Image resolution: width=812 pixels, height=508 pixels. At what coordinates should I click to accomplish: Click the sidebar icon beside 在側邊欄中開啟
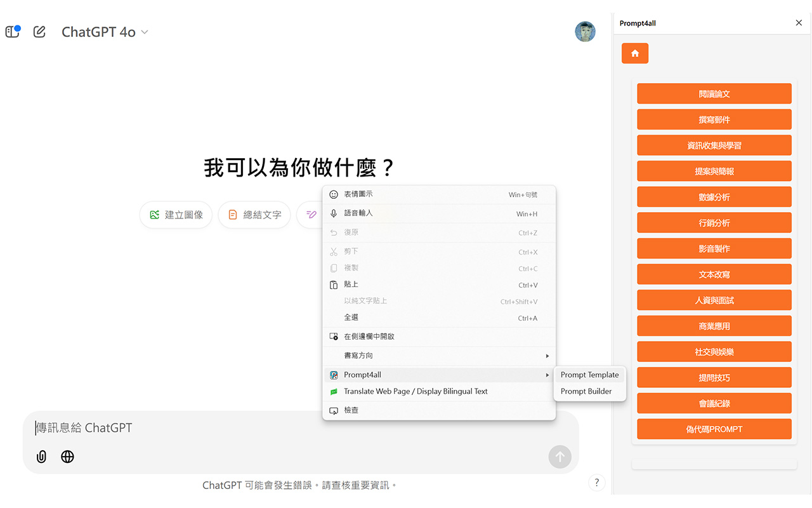[x=334, y=337]
